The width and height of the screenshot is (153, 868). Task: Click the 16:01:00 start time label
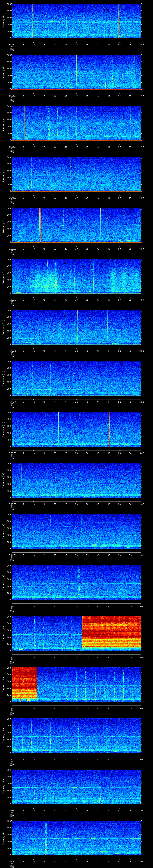[12, 44]
